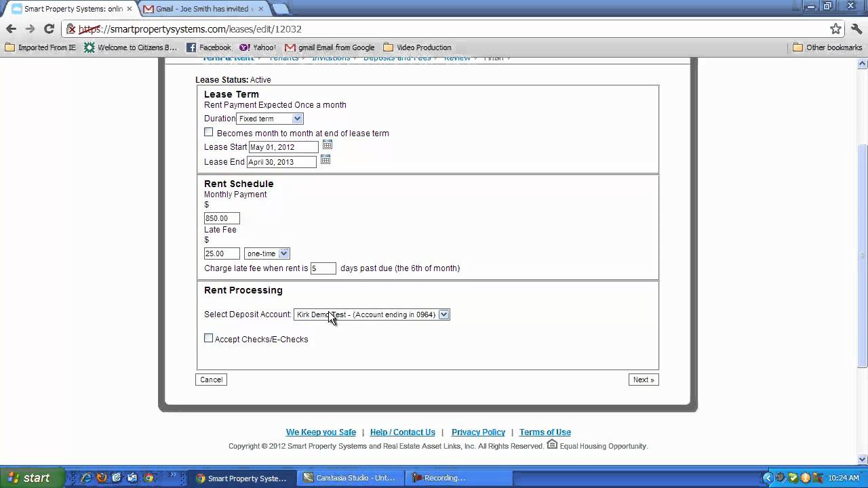Launch Internet Explorer from quick launch
The height and width of the screenshot is (488, 868).
coord(86,478)
